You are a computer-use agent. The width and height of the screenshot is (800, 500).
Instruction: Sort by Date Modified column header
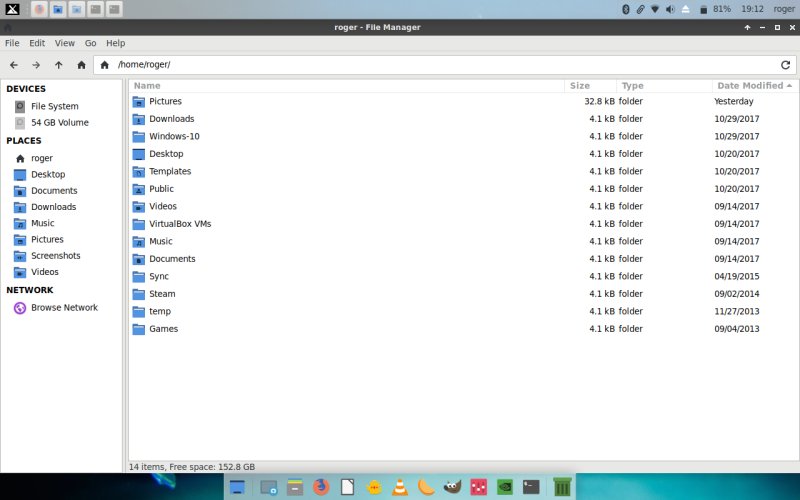click(x=750, y=86)
